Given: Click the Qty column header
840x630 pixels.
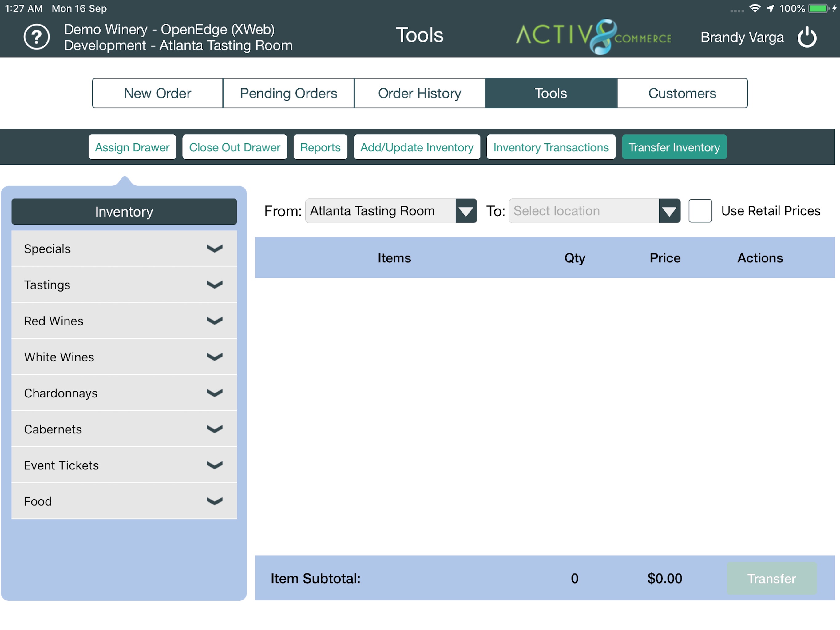Looking at the screenshot, I should tap(575, 258).
